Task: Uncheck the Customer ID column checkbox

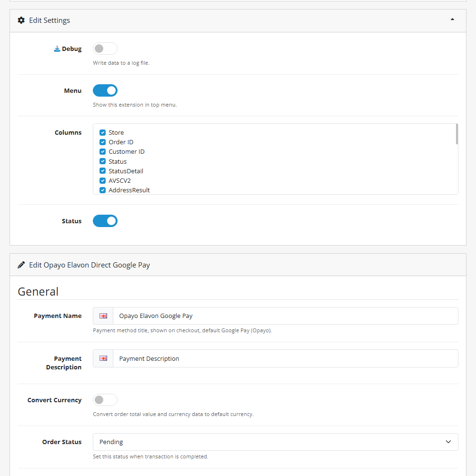Action: click(x=102, y=152)
